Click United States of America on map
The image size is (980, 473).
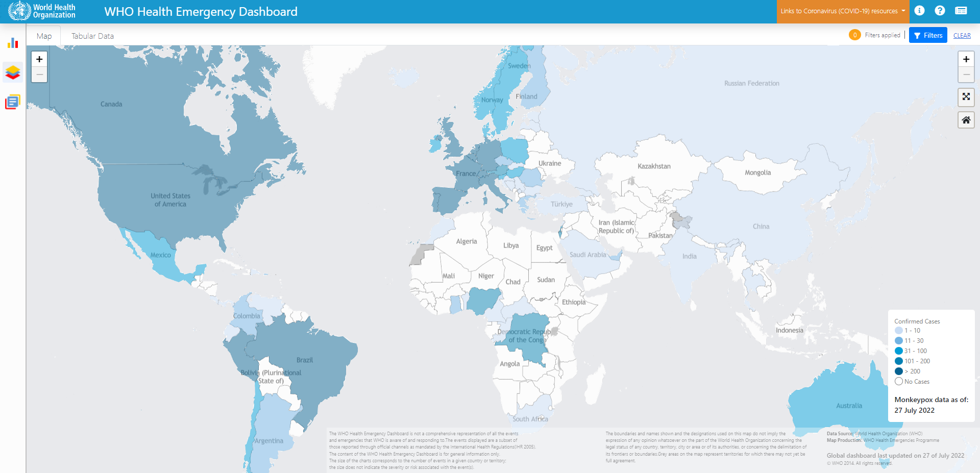tap(170, 200)
